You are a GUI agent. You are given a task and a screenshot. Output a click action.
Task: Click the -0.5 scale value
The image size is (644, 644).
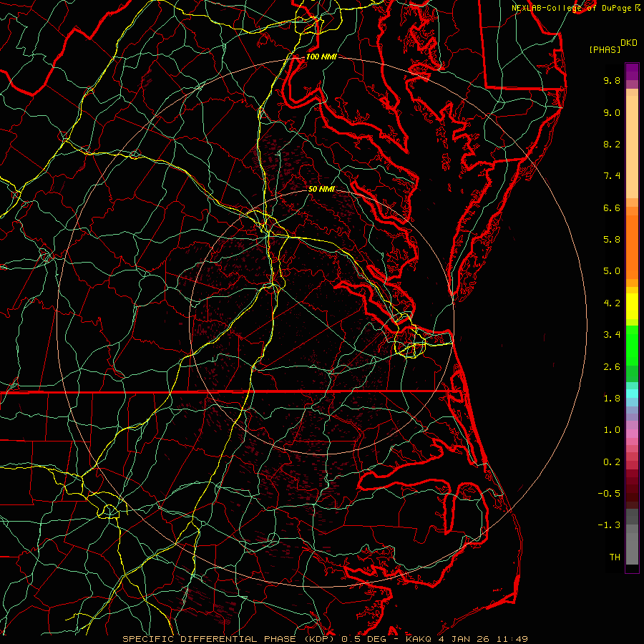(x=609, y=494)
